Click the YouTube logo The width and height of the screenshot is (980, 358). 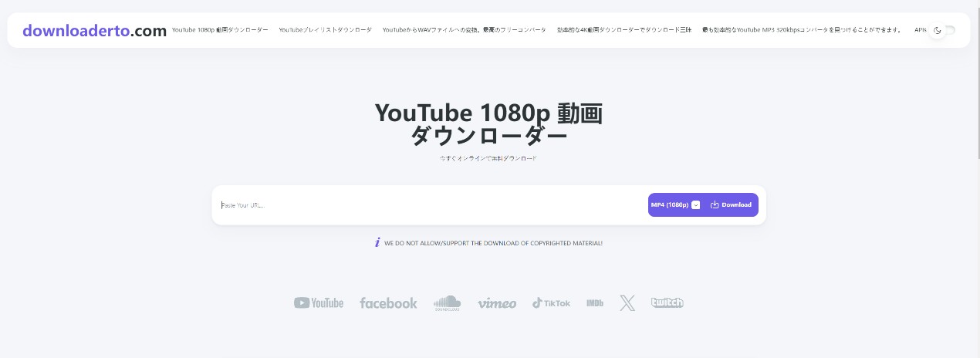(x=319, y=303)
